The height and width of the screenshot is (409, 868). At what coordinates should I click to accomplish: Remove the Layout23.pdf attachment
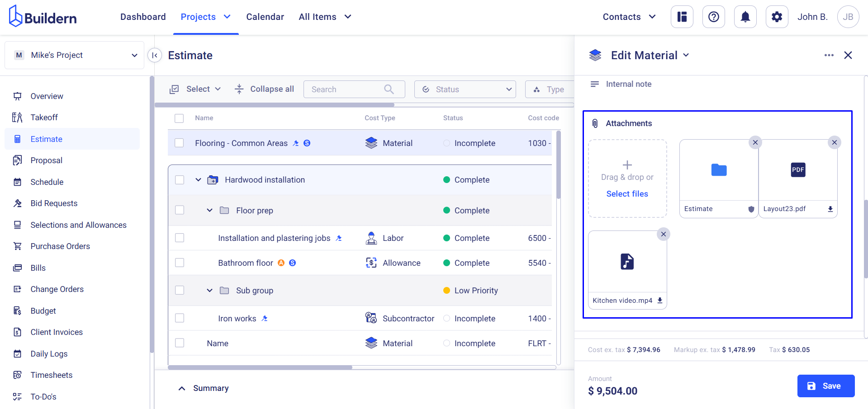pos(835,142)
